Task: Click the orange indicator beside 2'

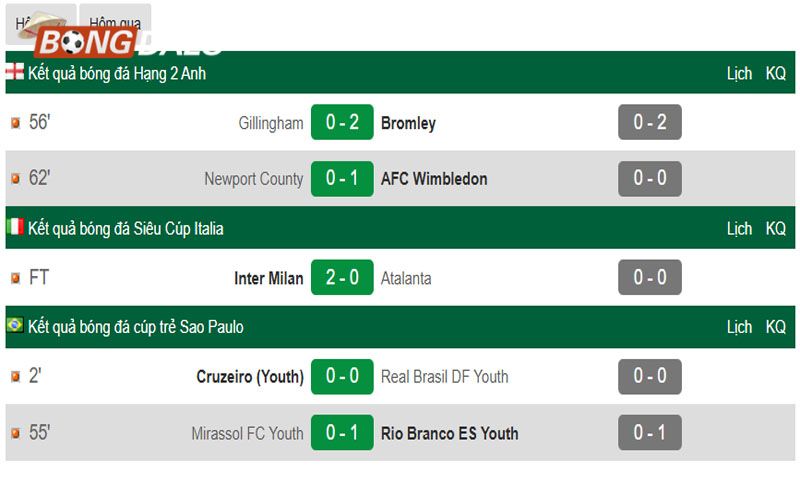Action: click(x=16, y=377)
